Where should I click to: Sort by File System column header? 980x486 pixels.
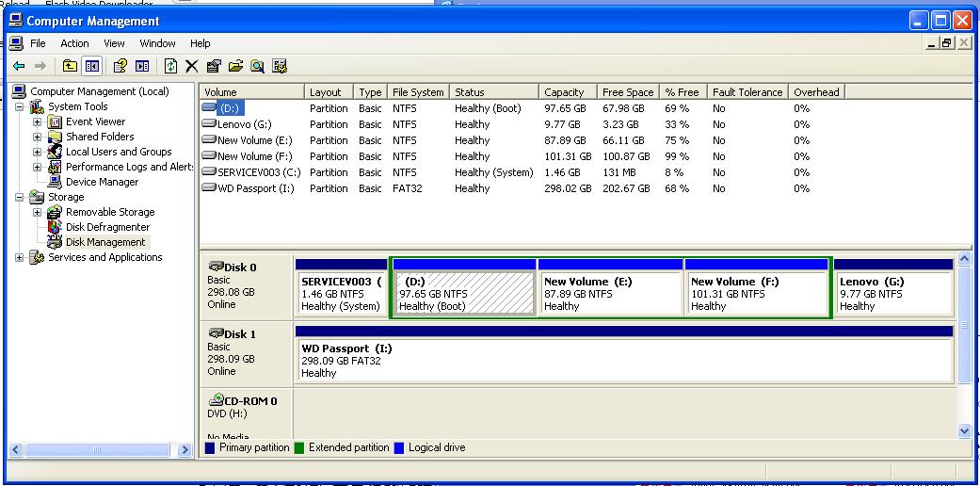(418, 92)
